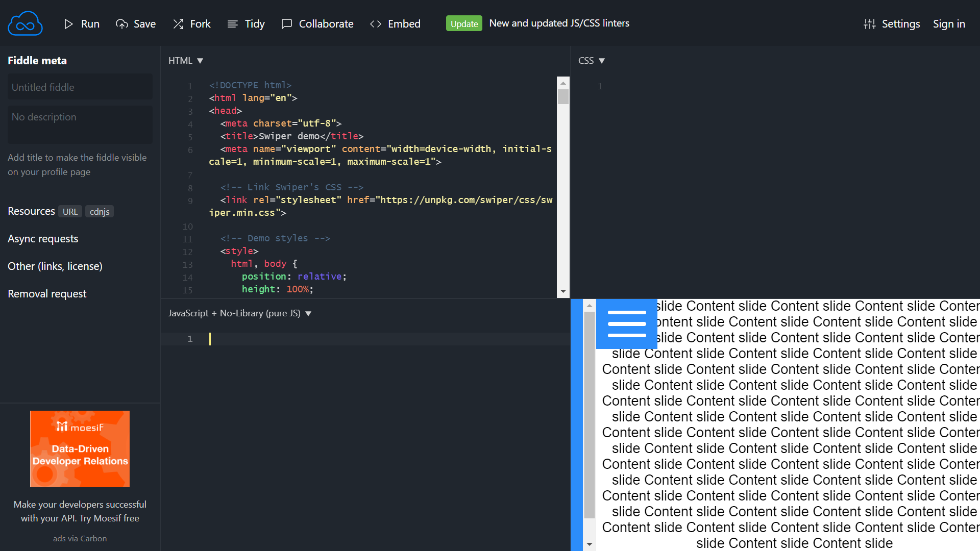The height and width of the screenshot is (551, 980).
Task: Open Other (links, license) section
Action: [x=55, y=266]
